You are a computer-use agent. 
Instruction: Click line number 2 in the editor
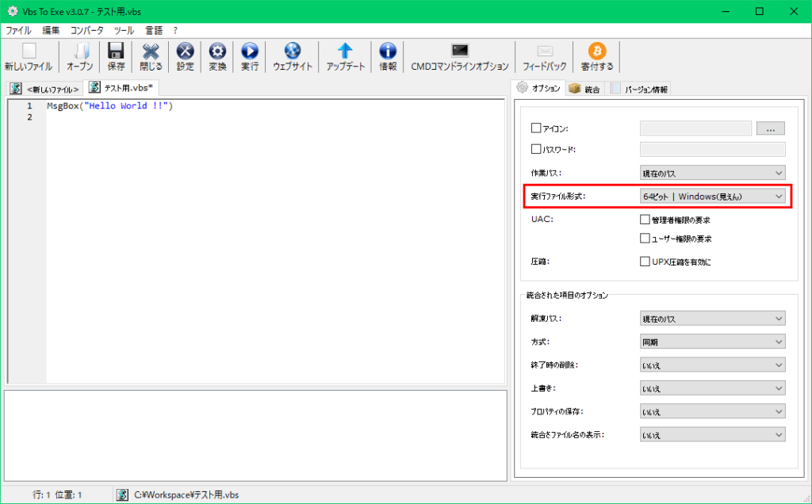pyautogui.click(x=29, y=117)
